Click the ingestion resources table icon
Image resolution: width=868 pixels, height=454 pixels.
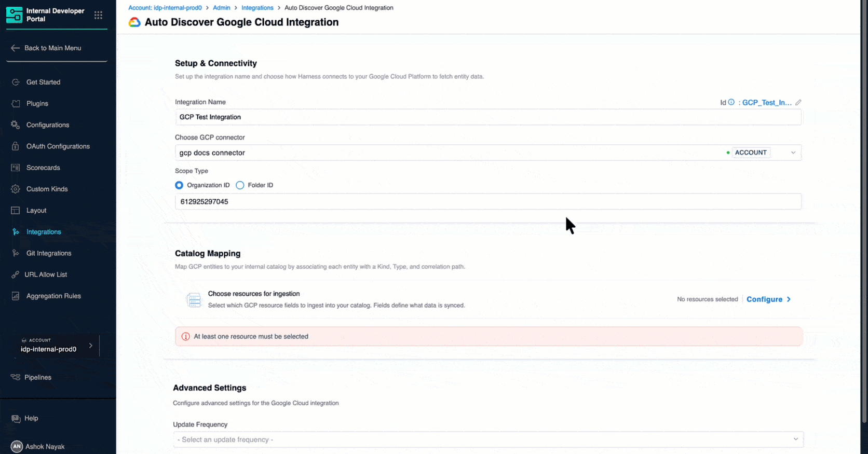pos(194,299)
